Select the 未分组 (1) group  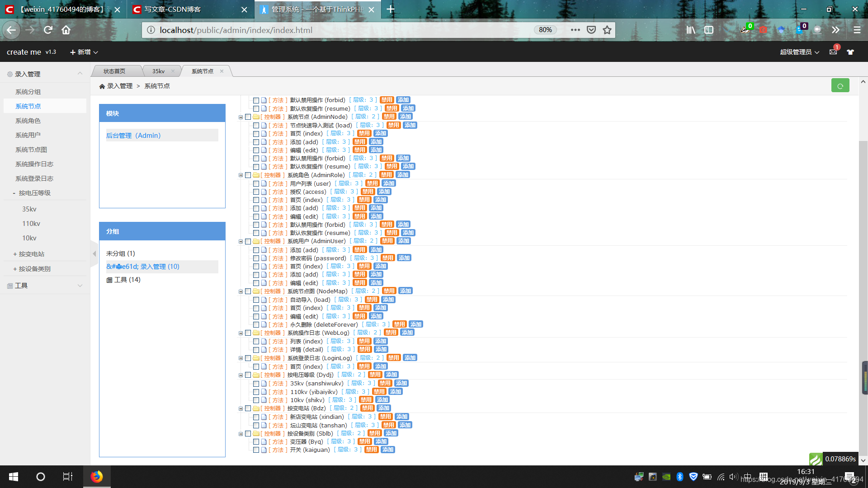click(x=121, y=253)
